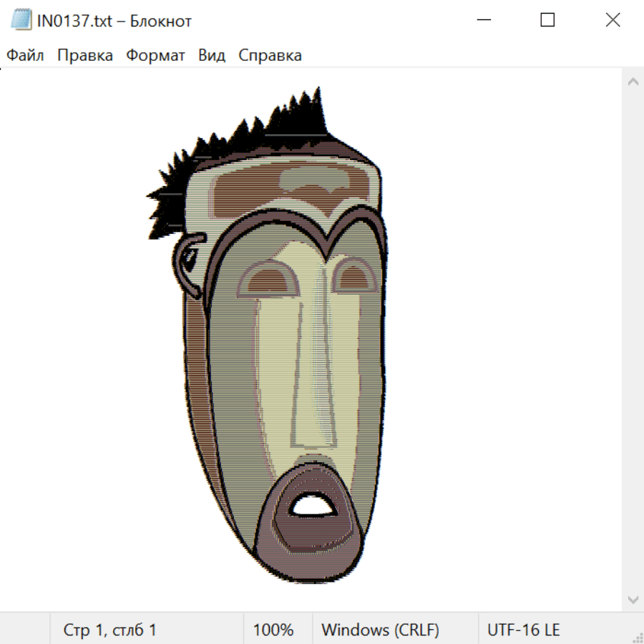
Task: Open the Формат menu
Action: click(155, 56)
